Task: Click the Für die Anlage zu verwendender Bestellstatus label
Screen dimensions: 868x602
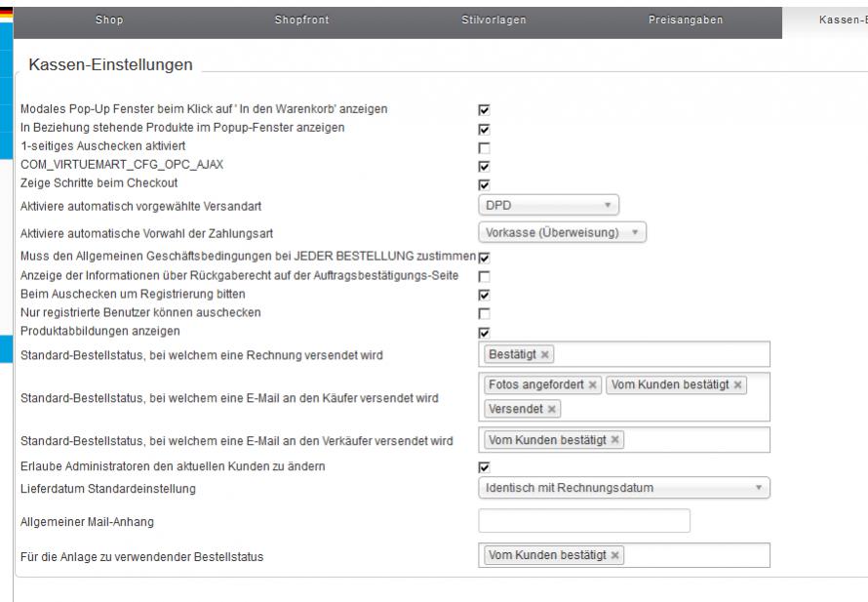Action: click(x=141, y=556)
